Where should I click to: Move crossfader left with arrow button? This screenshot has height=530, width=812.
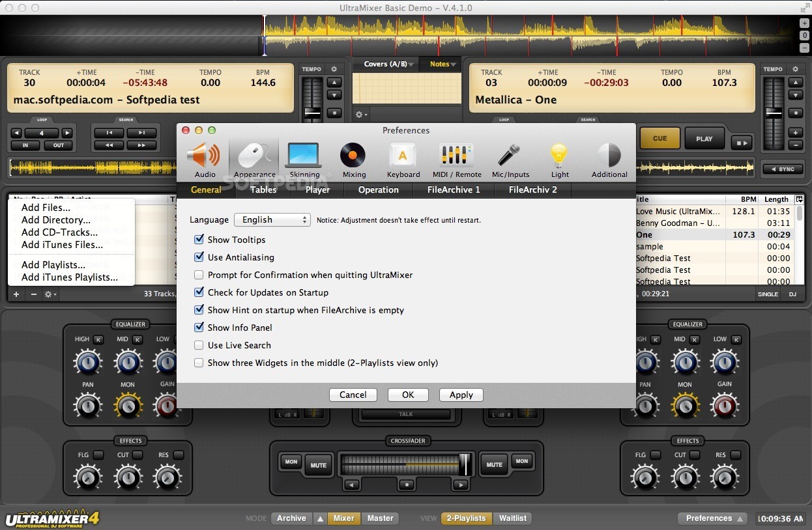click(x=352, y=484)
